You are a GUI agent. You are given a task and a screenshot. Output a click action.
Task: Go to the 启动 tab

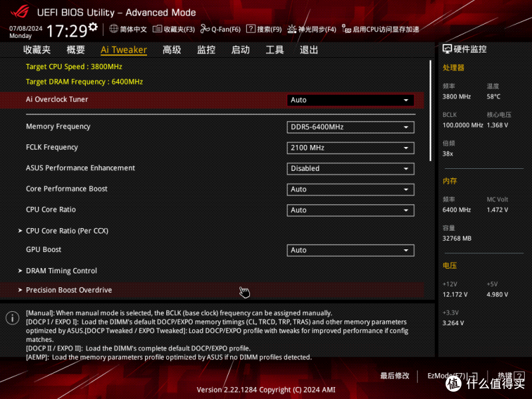pos(240,50)
